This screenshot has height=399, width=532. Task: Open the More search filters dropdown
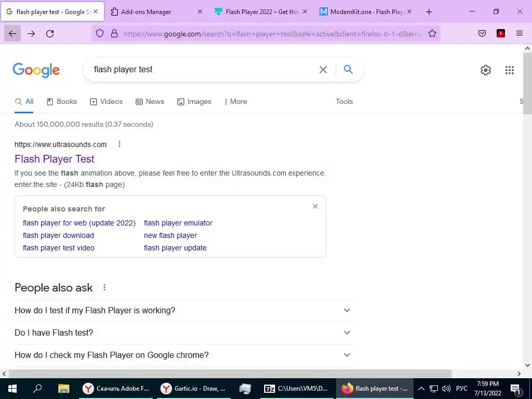tap(235, 101)
